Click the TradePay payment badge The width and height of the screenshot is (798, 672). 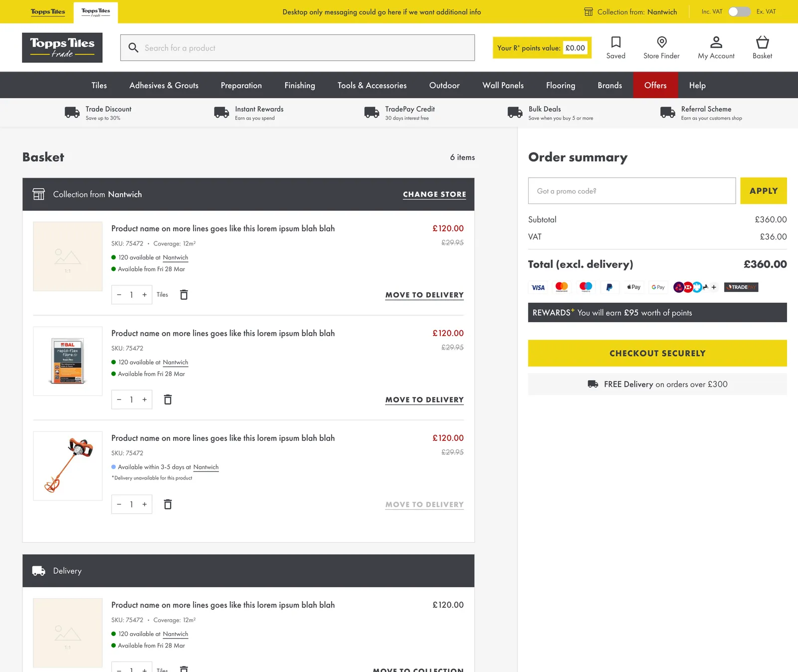[x=741, y=287]
